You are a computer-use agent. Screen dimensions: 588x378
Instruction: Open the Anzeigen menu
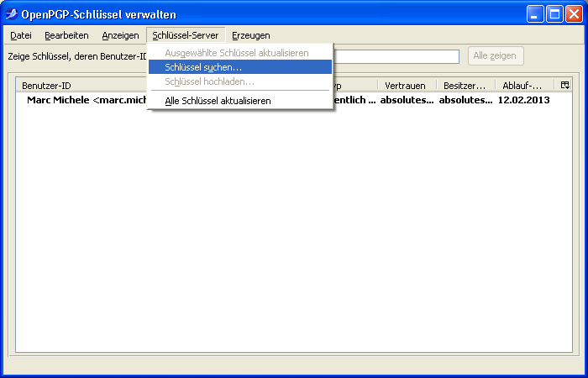tap(120, 35)
